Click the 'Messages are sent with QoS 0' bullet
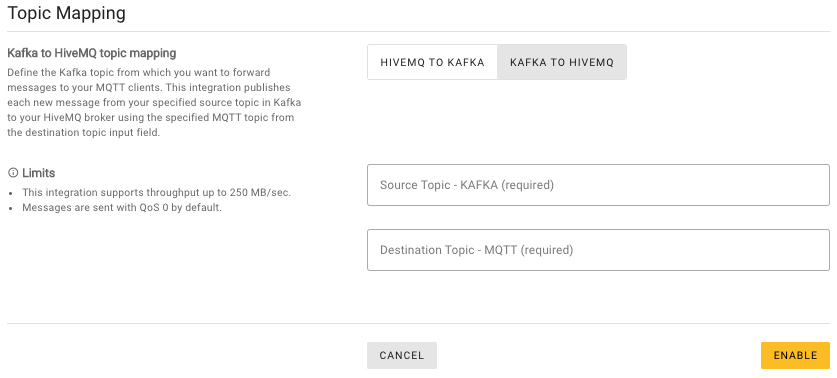Screen dimensions: 837x378 point(122,208)
